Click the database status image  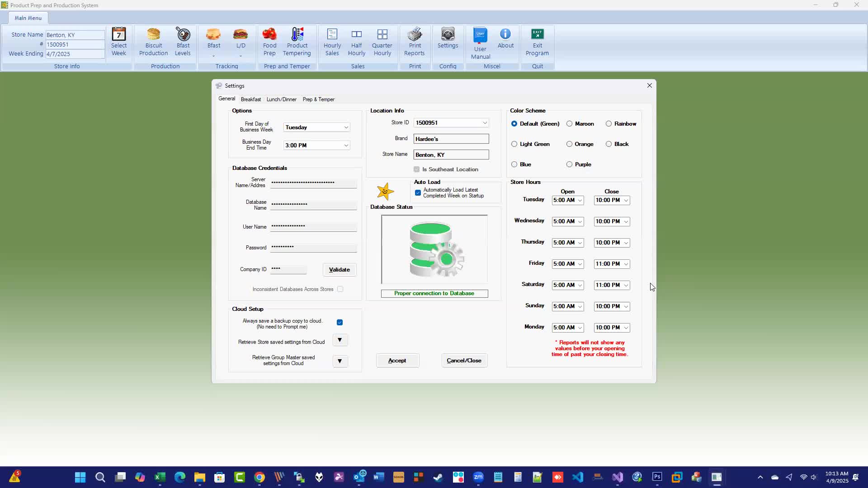click(434, 249)
